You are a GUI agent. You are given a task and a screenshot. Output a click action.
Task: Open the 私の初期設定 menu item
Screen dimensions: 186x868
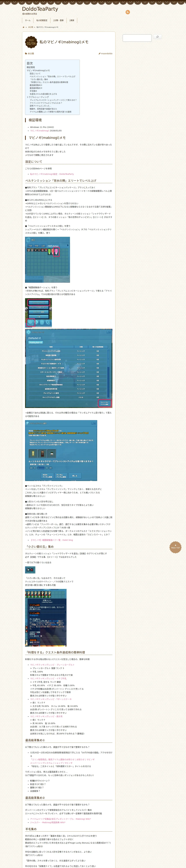point(42,21)
